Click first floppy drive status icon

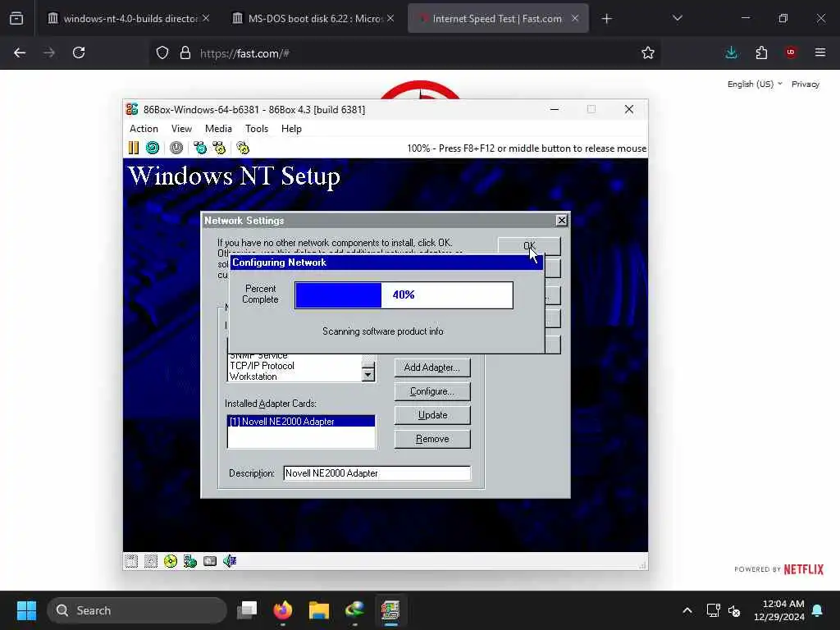[x=131, y=561]
